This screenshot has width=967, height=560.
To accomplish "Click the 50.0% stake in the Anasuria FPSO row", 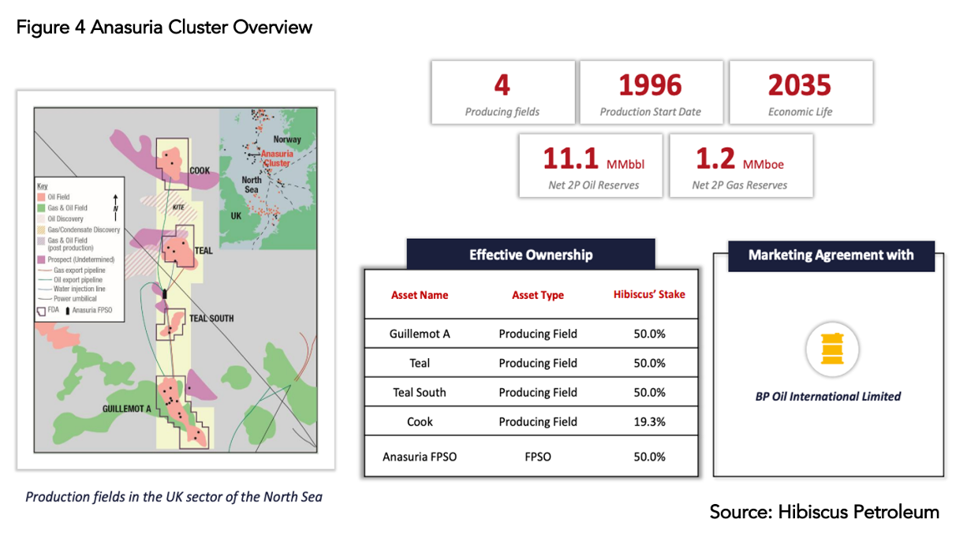I will pos(649,457).
